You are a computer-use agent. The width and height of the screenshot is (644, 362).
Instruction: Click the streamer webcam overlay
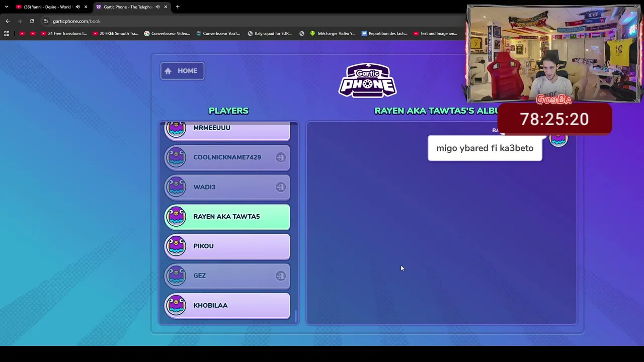point(553,54)
